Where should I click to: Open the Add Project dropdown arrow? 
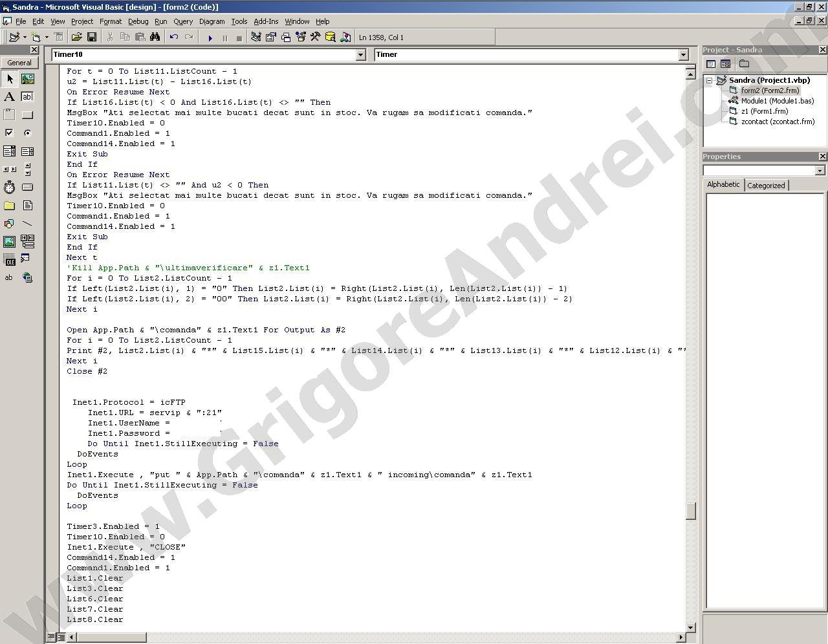[x=25, y=38]
